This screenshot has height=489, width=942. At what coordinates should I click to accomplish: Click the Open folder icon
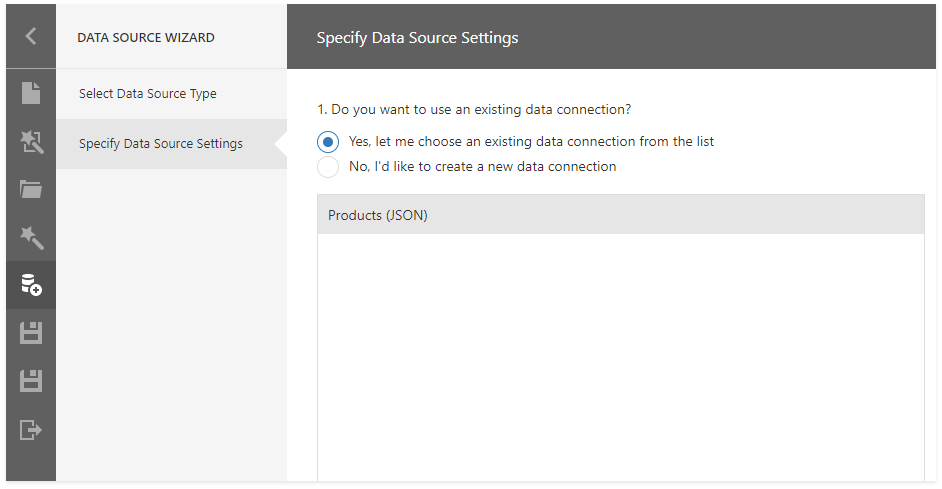pyautogui.click(x=31, y=189)
